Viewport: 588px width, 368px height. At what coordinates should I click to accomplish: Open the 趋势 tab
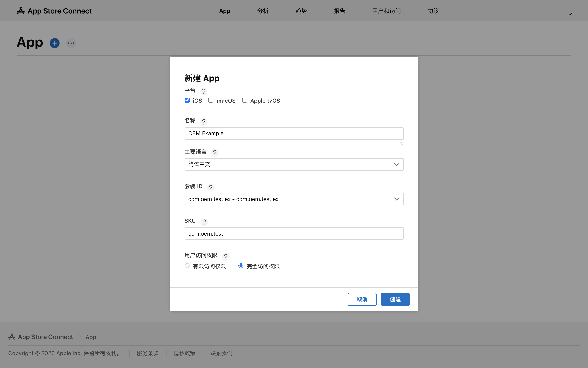coord(301,11)
